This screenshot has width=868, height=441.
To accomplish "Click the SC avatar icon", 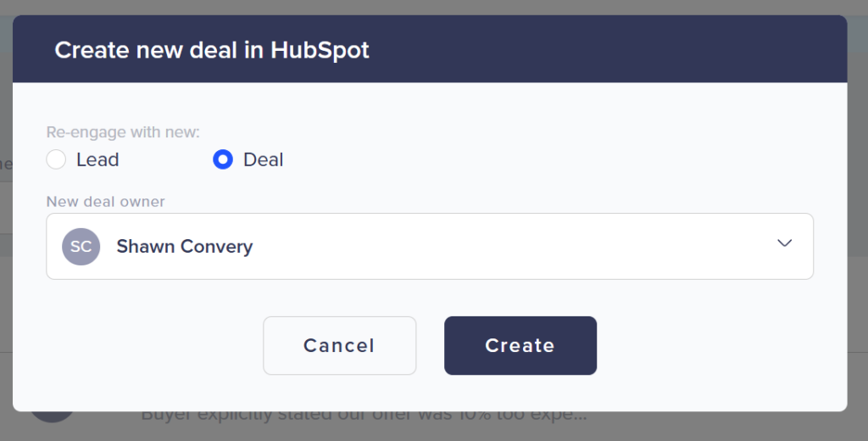I will [81, 247].
